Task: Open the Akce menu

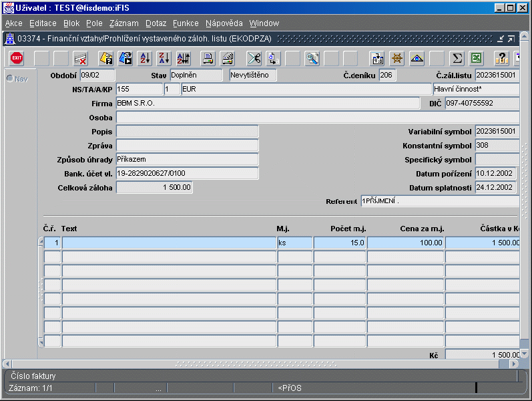Action: (13, 23)
